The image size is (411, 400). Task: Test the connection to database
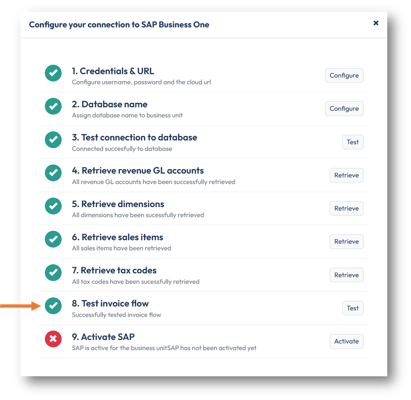point(353,142)
